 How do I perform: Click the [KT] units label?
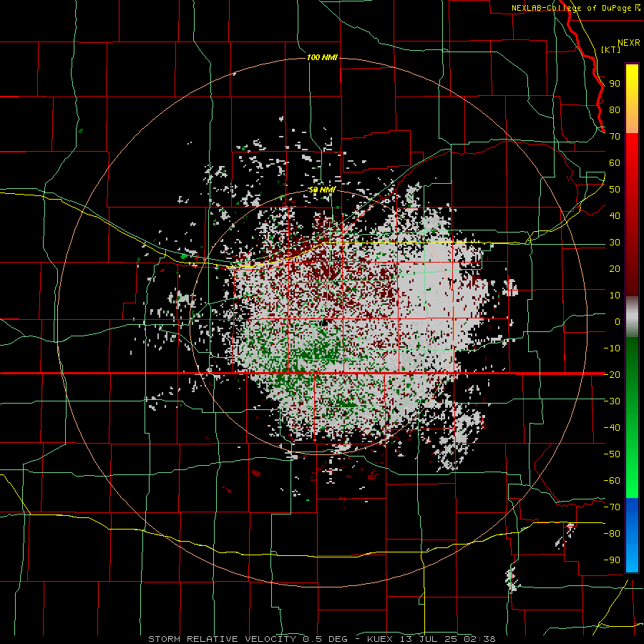tap(610, 49)
